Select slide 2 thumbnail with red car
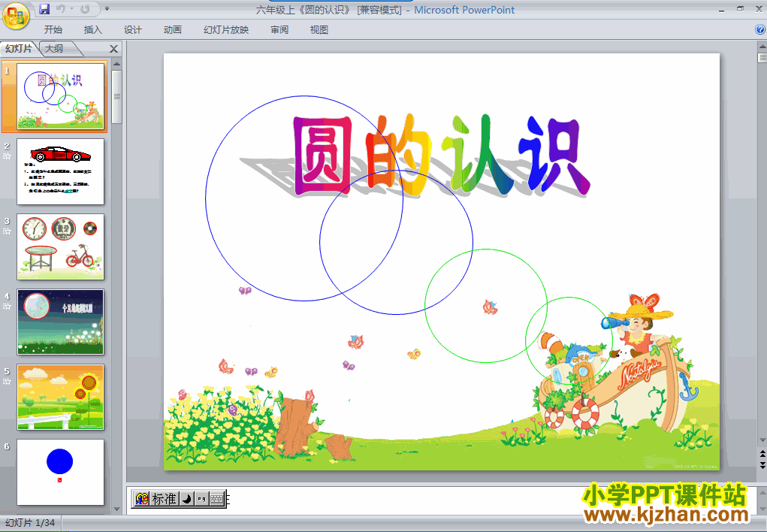The height and width of the screenshot is (532, 767). [x=61, y=171]
